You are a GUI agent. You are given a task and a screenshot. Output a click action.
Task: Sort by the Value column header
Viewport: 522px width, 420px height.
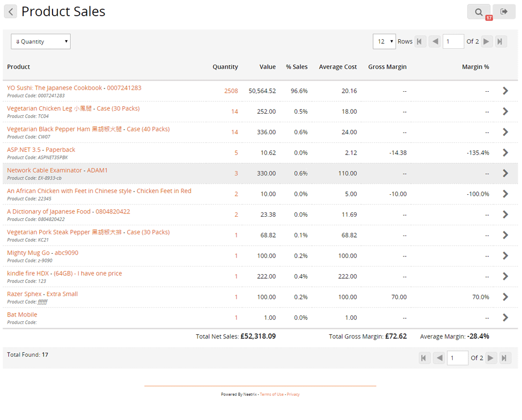click(267, 67)
